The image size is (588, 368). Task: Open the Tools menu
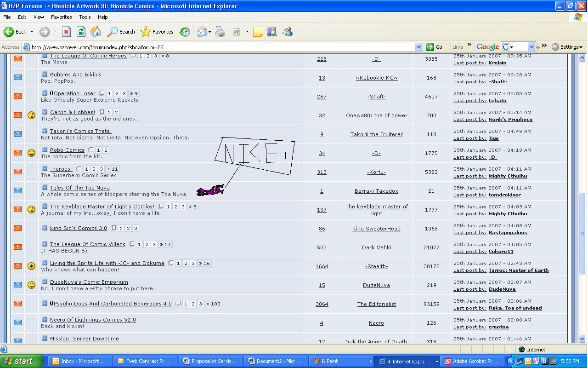pyautogui.click(x=85, y=17)
